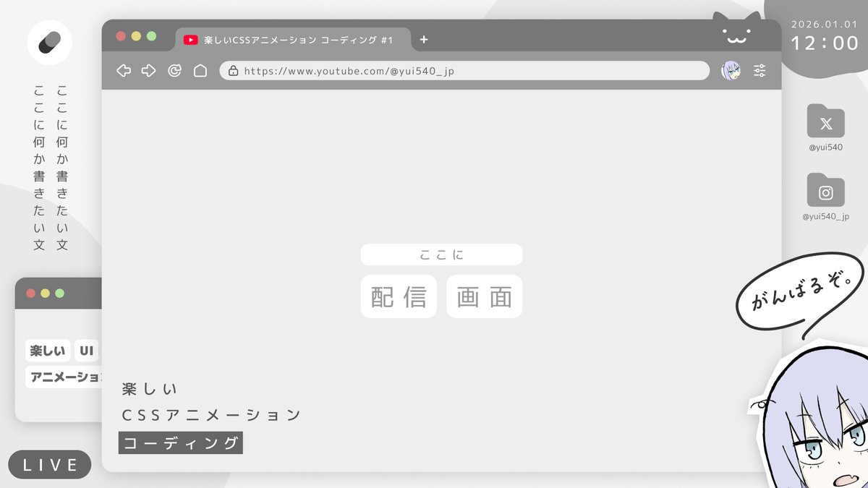Image resolution: width=868 pixels, height=488 pixels.
Task: Click the 12:00 clock display
Action: click(825, 43)
